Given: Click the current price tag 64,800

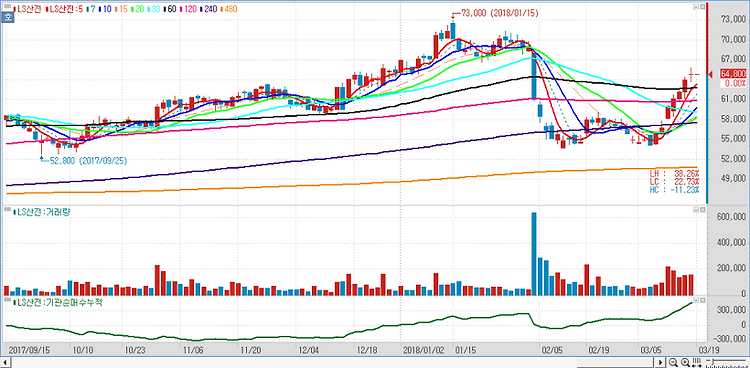Looking at the screenshot, I should 733,74.
